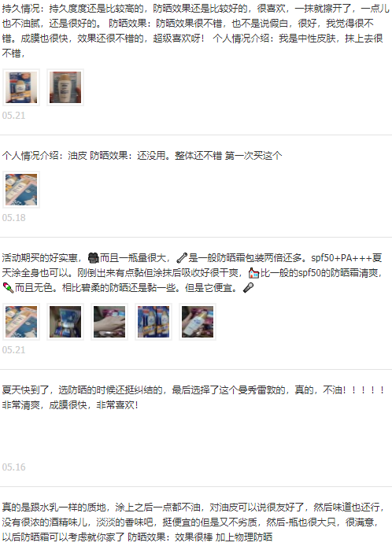Image resolution: width=392 pixels, height=550 pixels.
Task: Click the camera emoji before 而且一瓶量很大
Action: pyautogui.click(x=93, y=258)
